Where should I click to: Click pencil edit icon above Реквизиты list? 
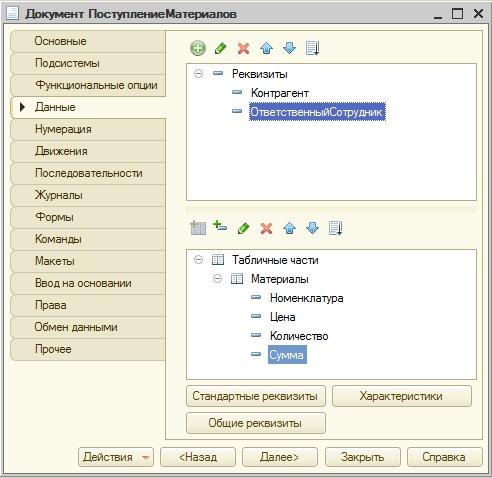pos(221,48)
